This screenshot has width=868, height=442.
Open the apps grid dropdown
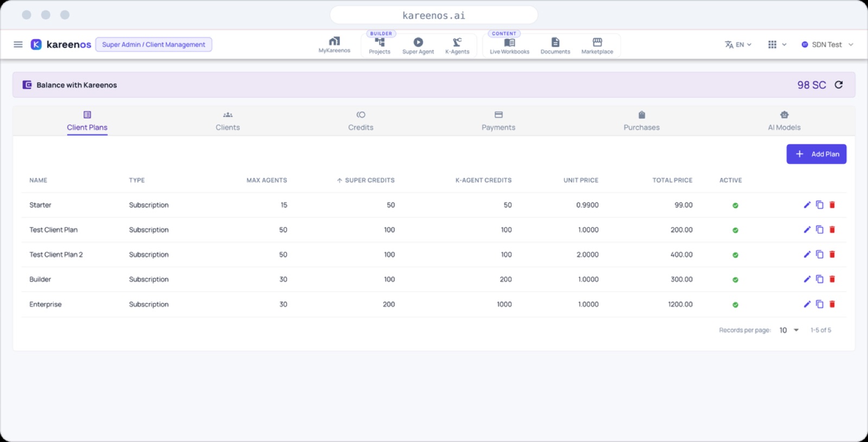pos(777,44)
